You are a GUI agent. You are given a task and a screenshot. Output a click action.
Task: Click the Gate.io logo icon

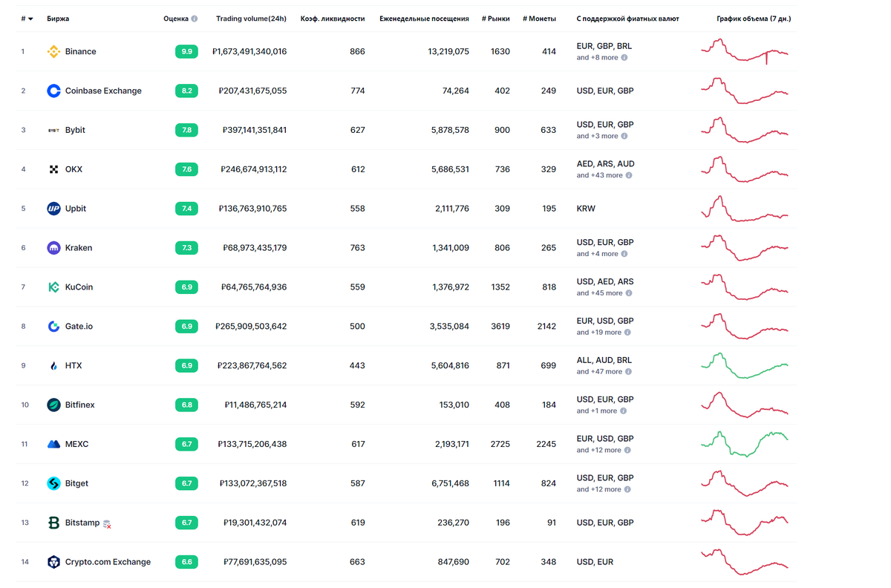[x=53, y=327]
